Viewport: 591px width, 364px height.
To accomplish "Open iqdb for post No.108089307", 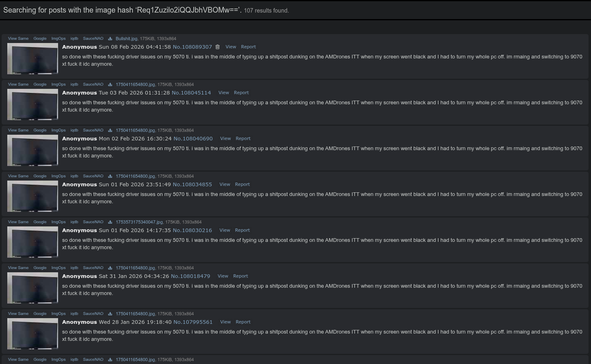I will pyautogui.click(x=74, y=39).
